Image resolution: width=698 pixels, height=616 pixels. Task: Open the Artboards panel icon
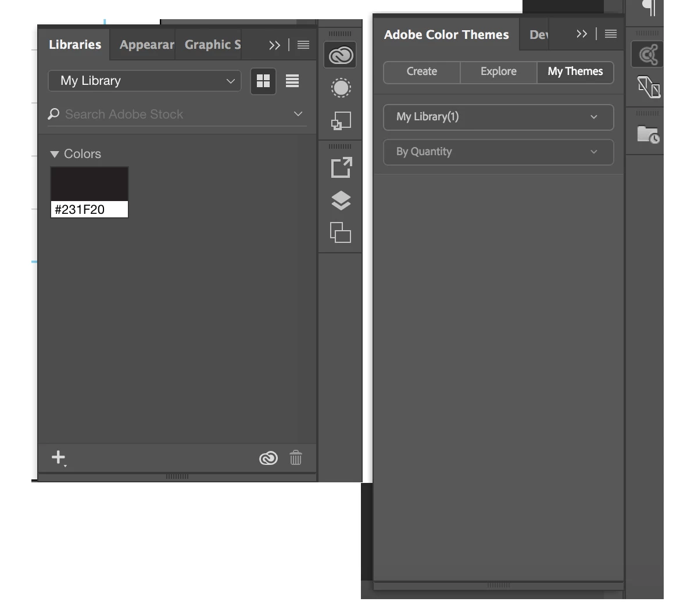click(341, 232)
